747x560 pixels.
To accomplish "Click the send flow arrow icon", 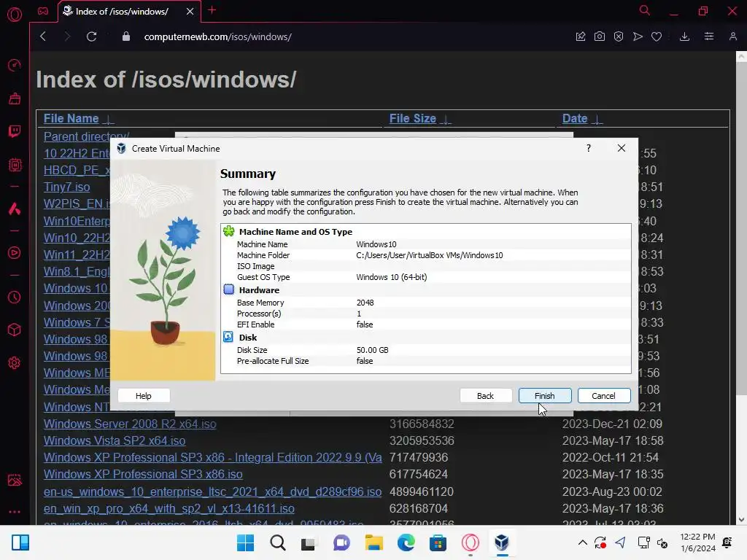I will [638, 36].
